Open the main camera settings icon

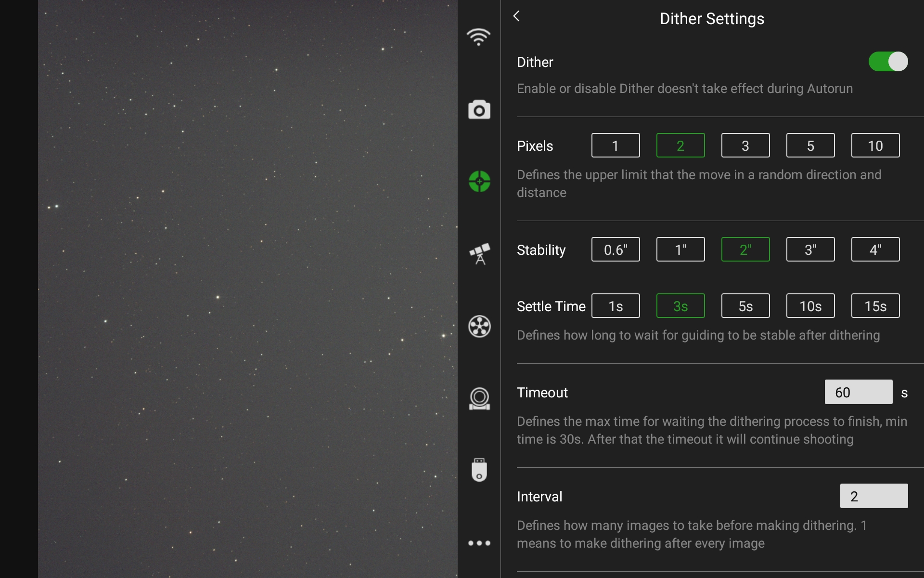(x=479, y=110)
